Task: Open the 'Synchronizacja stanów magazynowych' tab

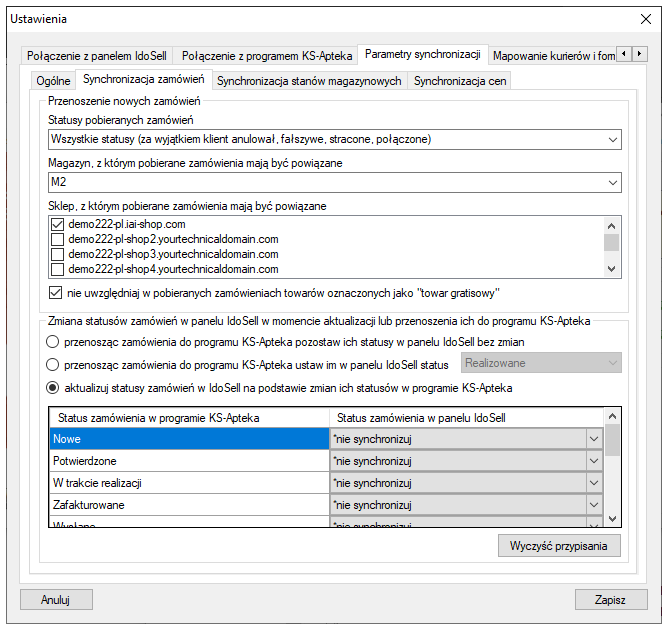Action: tap(309, 81)
